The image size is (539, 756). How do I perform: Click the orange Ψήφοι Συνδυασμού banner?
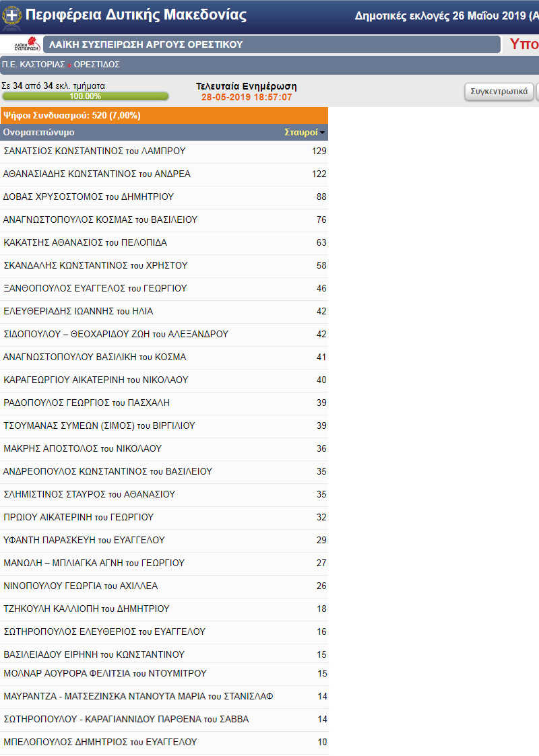(164, 115)
